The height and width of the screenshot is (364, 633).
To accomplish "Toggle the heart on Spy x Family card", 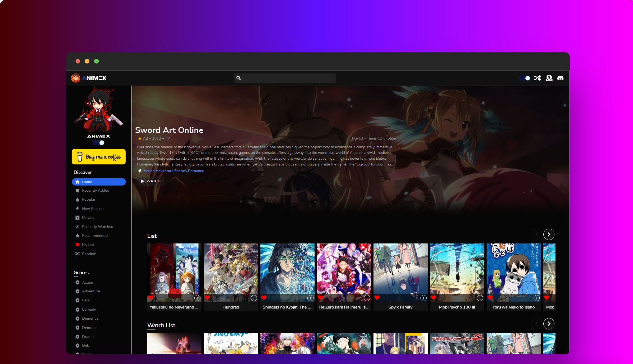I will click(377, 298).
